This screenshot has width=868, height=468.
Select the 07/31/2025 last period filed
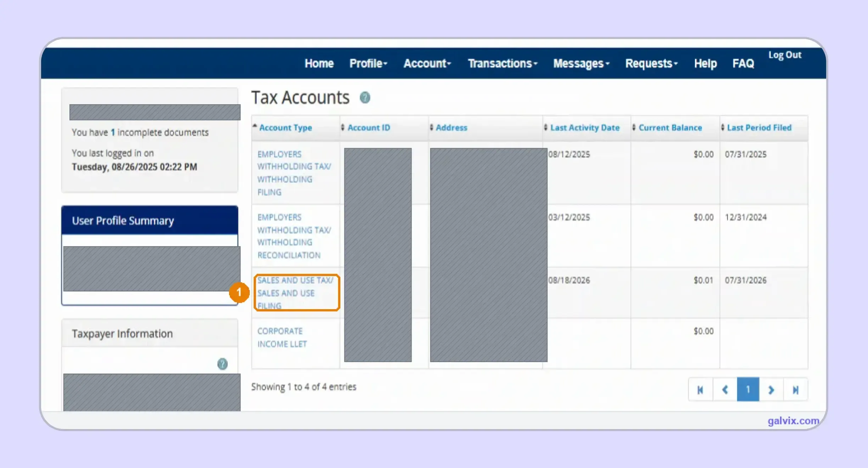[746, 154]
